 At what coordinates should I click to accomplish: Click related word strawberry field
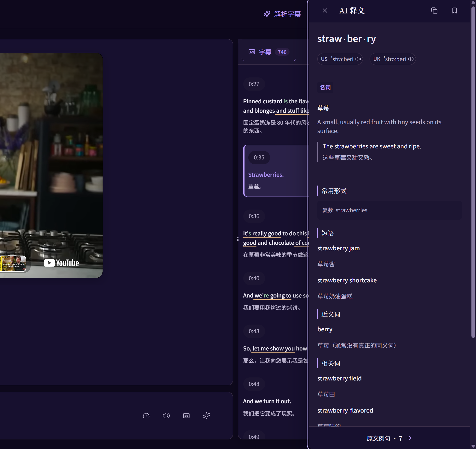pyautogui.click(x=339, y=378)
